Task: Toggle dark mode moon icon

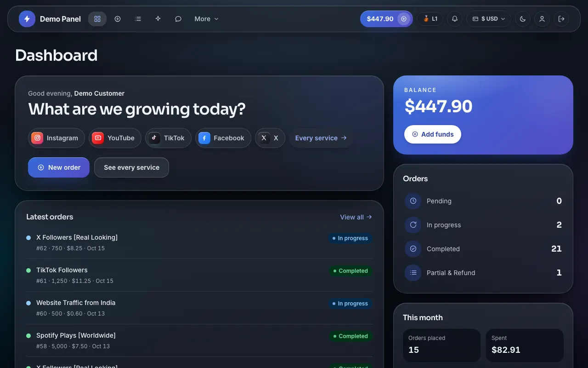Action: coord(523,19)
